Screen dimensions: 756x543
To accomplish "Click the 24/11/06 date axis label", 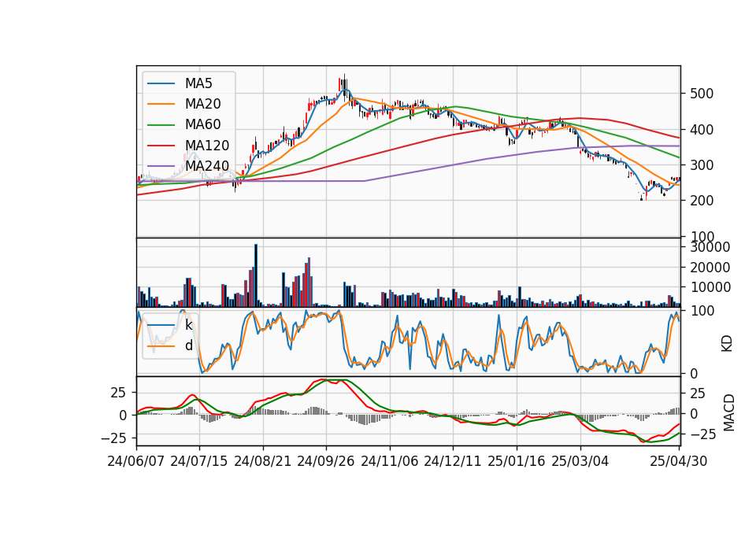I will (x=390, y=461).
